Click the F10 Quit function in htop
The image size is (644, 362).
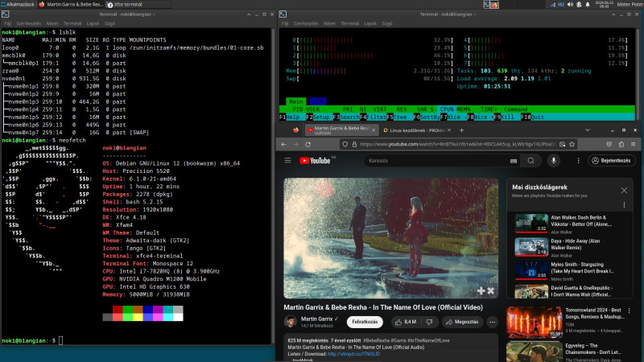coord(533,117)
